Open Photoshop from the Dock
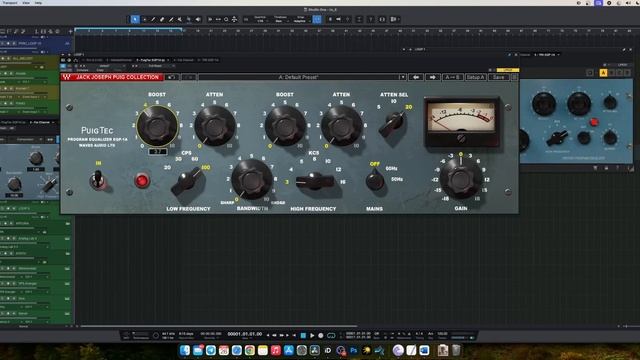This screenshot has height=360, width=640. pyautogui.click(x=354, y=350)
